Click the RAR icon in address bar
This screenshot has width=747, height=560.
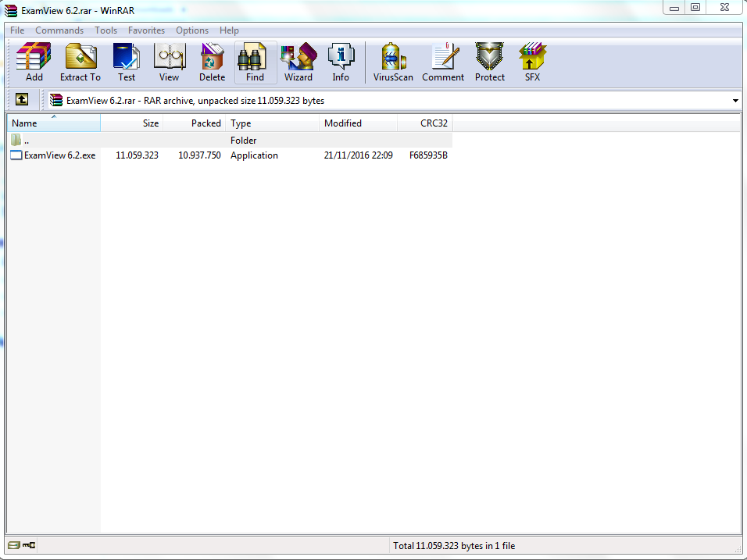click(x=56, y=100)
